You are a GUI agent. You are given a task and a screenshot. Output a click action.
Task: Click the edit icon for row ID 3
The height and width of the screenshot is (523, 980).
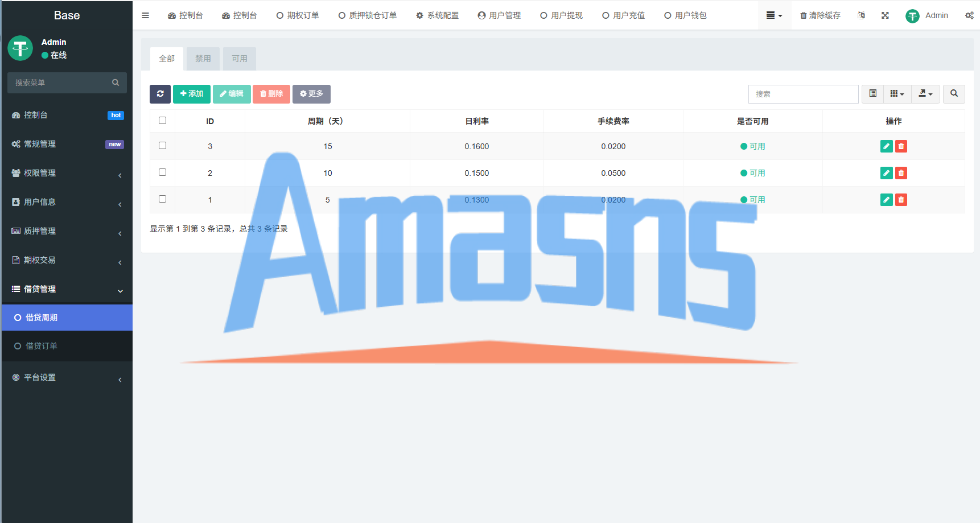coord(886,146)
